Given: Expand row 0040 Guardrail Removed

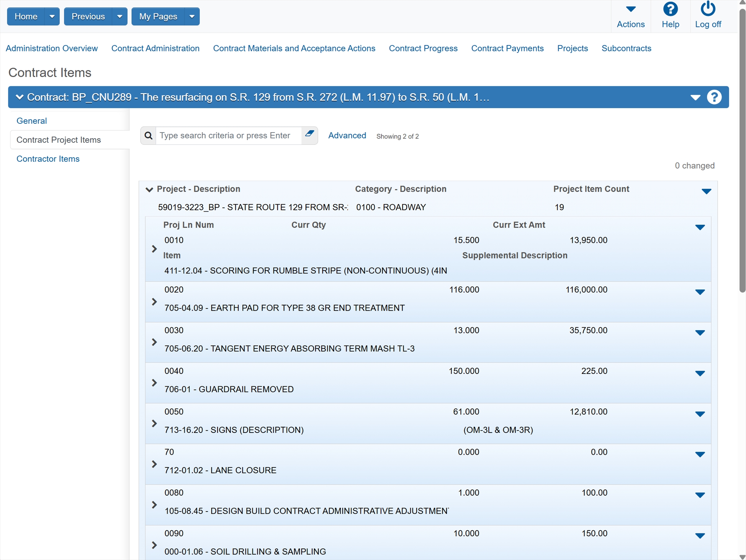Looking at the screenshot, I should tap(154, 383).
